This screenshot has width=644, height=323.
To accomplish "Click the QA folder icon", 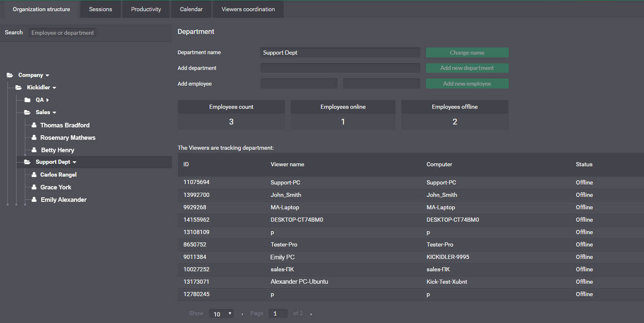I will click(27, 100).
